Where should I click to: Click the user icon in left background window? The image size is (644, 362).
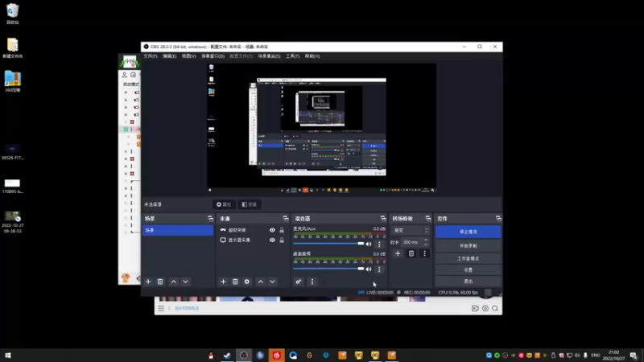pos(125,75)
